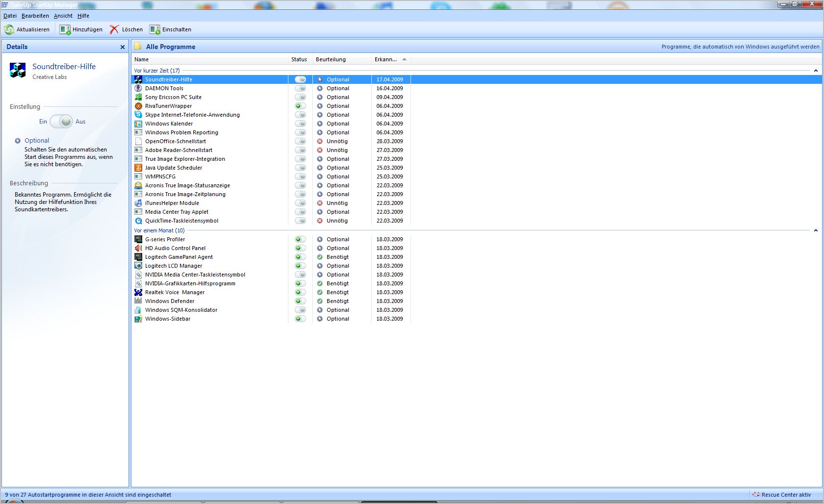The width and height of the screenshot is (824, 504).
Task: Click the Rescue Center status bar icon
Action: [x=756, y=495]
